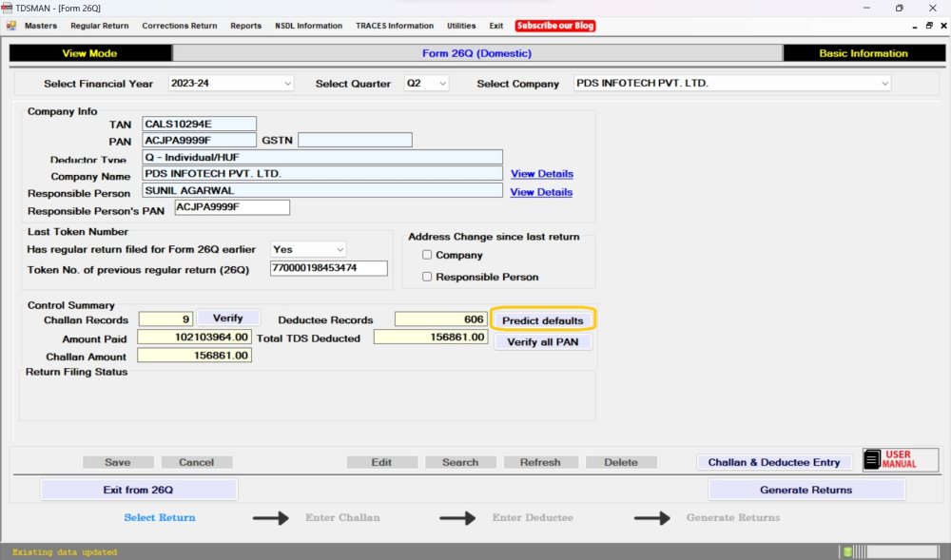The image size is (951, 560).
Task: Open the Select Financial Year dropdown
Action: pos(230,83)
